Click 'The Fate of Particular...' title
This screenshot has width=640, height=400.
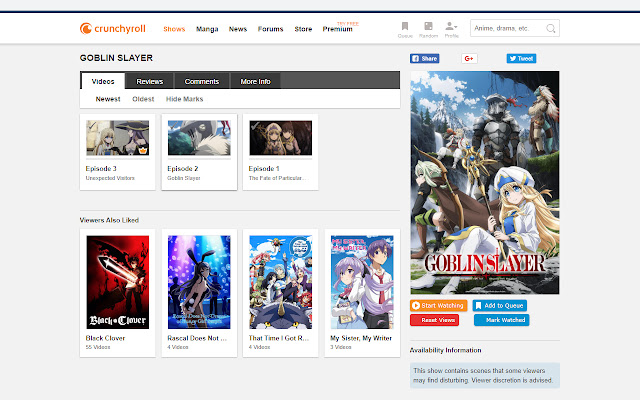pos(278,178)
